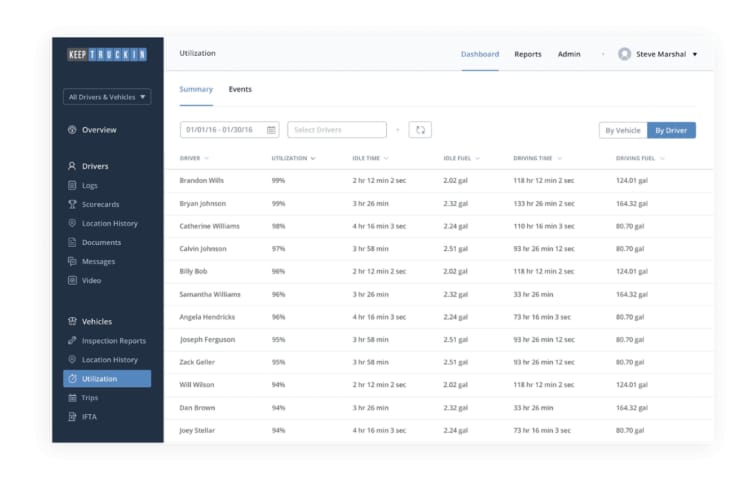Viewport: 750px width, 478px height.
Task: Open Admin in top navigation
Action: tap(569, 54)
